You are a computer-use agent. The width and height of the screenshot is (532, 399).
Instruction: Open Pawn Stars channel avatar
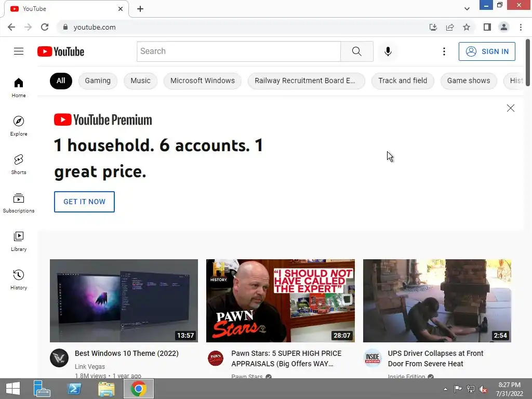216,358
